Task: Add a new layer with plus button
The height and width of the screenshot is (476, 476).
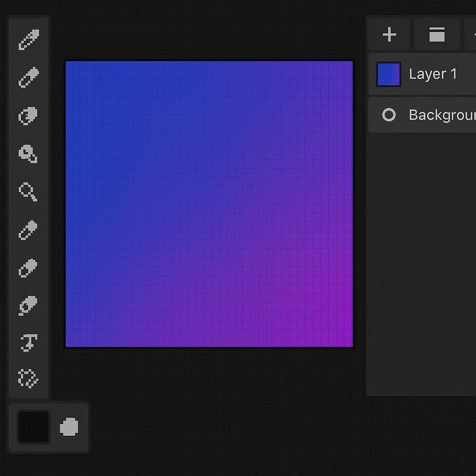Action: coord(389,34)
